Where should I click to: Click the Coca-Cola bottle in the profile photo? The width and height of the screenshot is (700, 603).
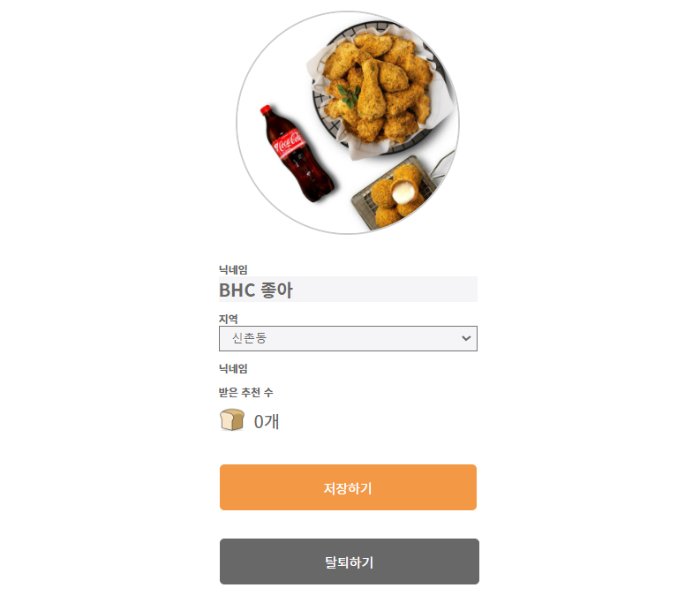[x=297, y=154]
